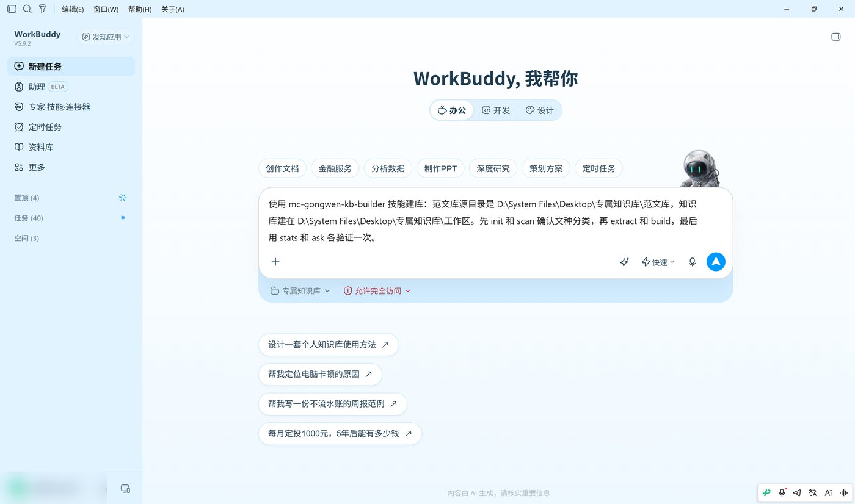Switch to the 办公 mode tab

[x=452, y=110]
